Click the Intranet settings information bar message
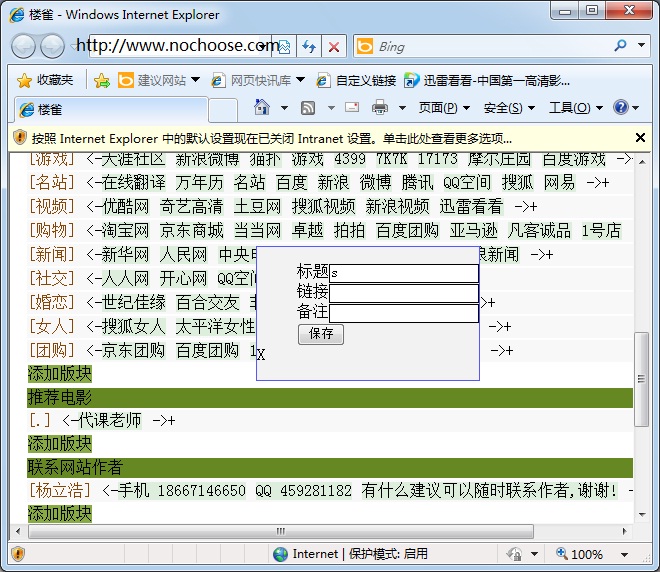Viewport: 660px width, 572px height. (x=271, y=138)
